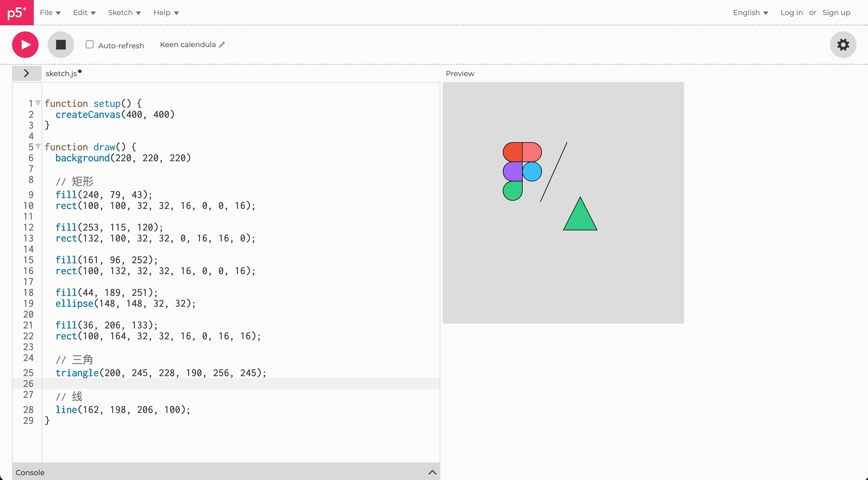Expand the Console panel chevron
Viewport: 868px width, 480px height.
tap(432, 472)
